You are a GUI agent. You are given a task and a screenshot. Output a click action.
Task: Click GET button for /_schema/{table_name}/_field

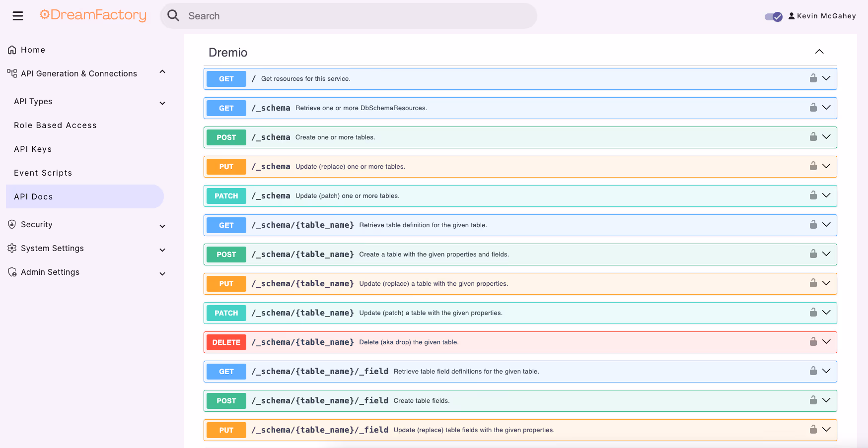226,372
